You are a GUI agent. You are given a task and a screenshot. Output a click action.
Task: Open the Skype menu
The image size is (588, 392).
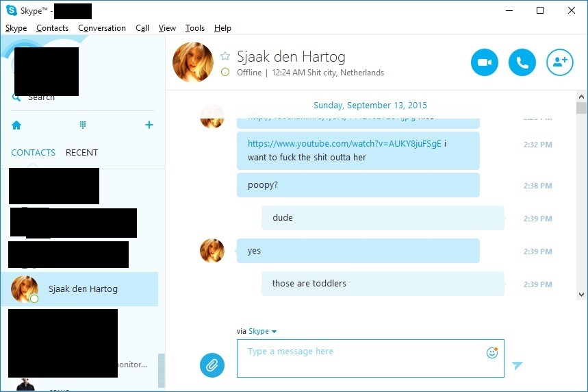16,28
